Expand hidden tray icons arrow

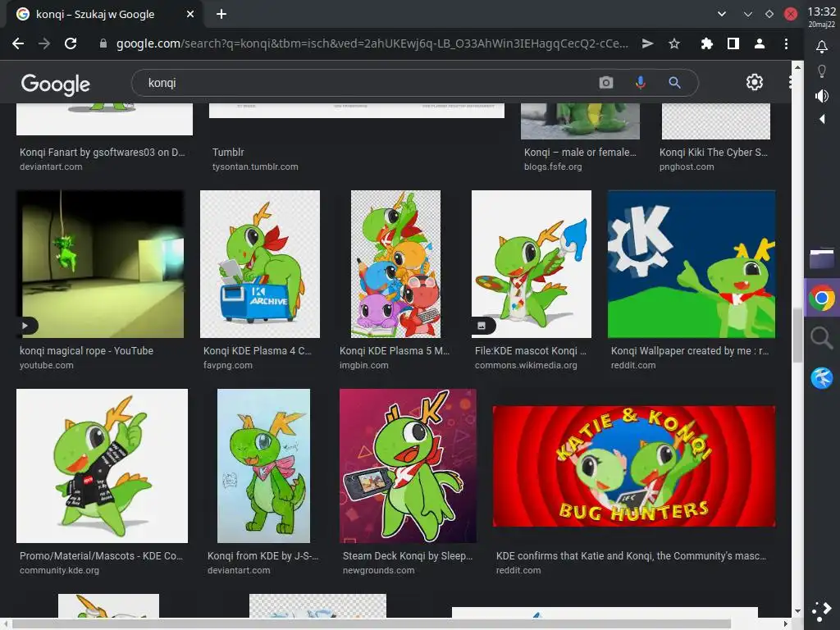click(x=822, y=119)
